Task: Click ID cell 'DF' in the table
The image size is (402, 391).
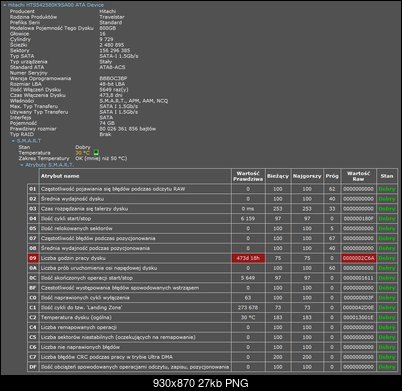Action: click(x=33, y=367)
